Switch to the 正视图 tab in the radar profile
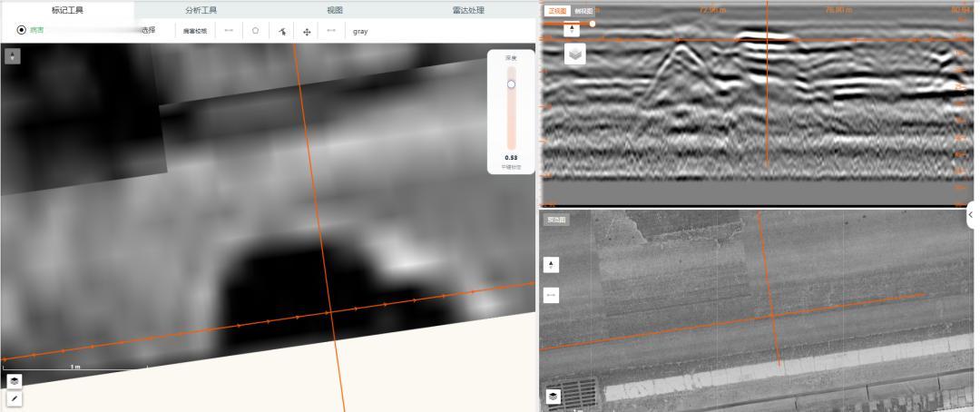Viewport: 980px width, 412px height. tap(557, 11)
